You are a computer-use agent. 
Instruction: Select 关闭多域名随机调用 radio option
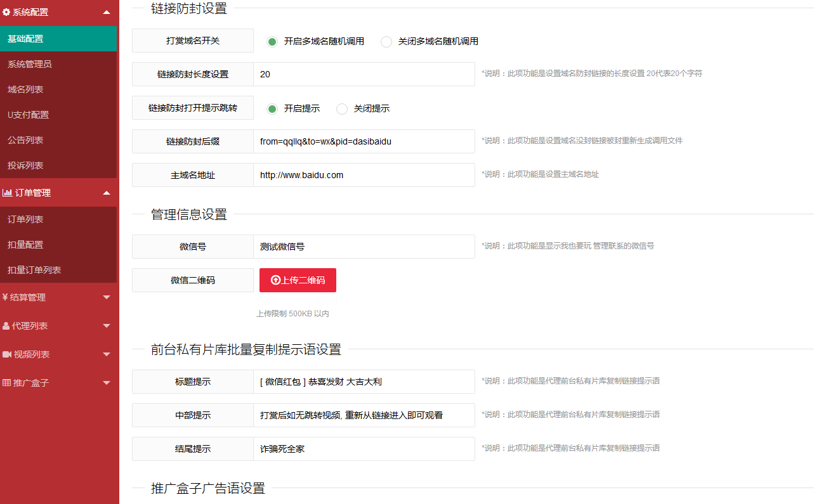[x=386, y=42]
